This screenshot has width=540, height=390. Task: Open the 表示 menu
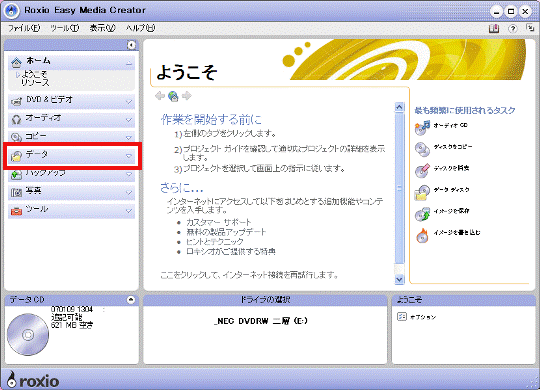click(102, 28)
